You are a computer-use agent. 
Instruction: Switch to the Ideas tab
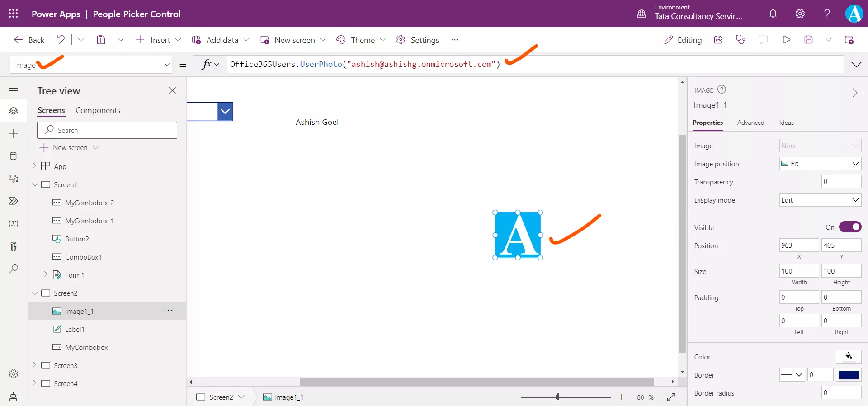[786, 123]
